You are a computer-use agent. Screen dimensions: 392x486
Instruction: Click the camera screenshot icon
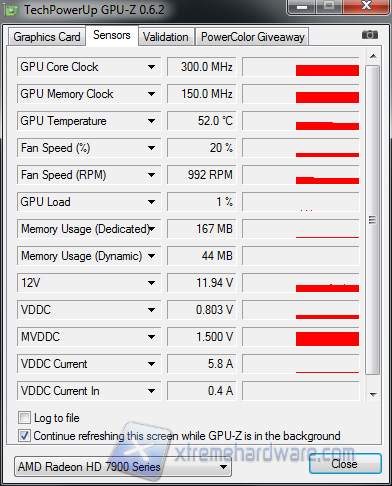tap(370, 35)
